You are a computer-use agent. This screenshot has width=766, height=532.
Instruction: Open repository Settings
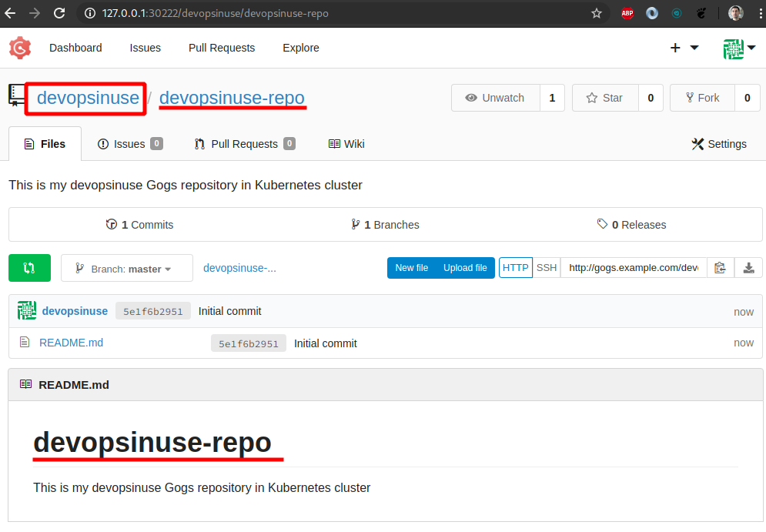[x=719, y=144]
